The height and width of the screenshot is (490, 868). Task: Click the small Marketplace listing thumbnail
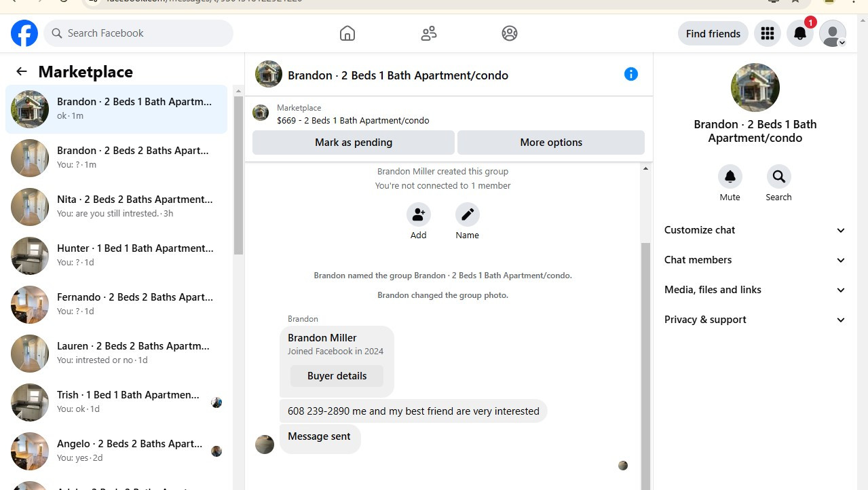coord(261,113)
